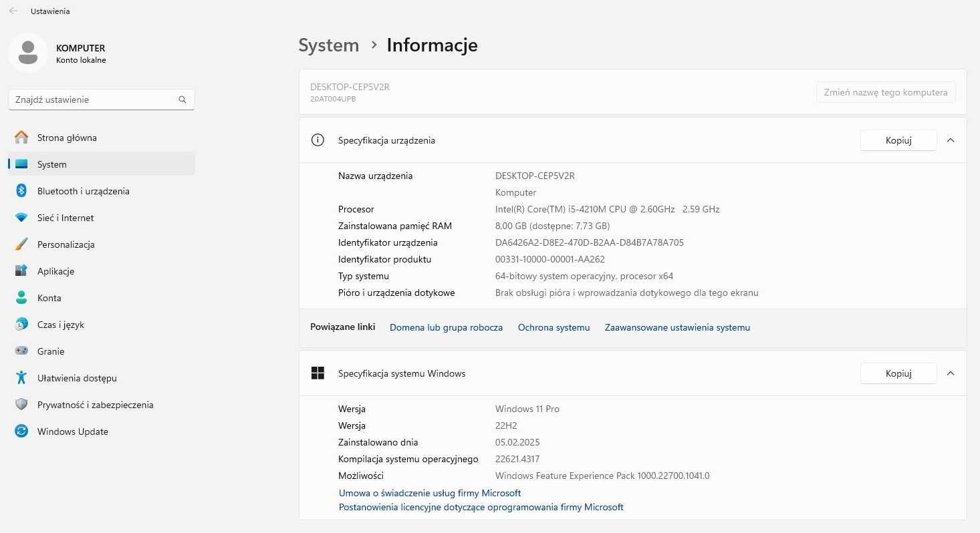Click the 20AT004UPB model text
Image resolution: width=980 pixels, height=533 pixels.
[333, 99]
